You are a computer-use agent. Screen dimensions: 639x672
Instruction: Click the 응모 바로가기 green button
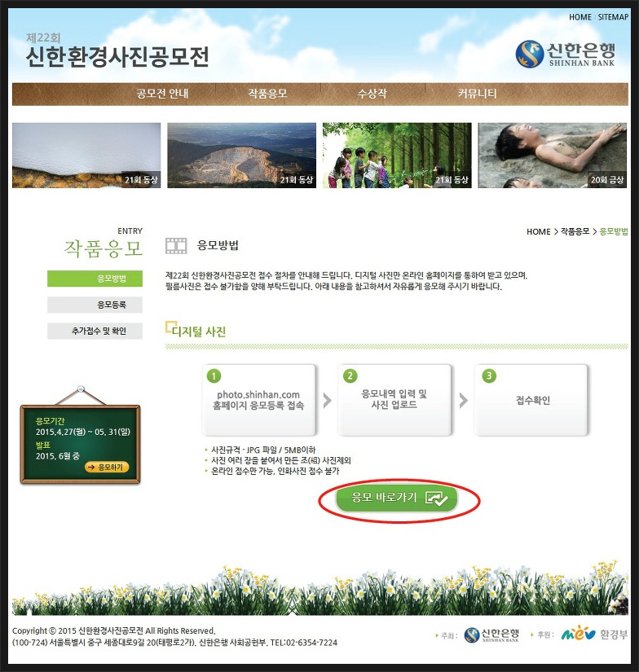click(397, 498)
